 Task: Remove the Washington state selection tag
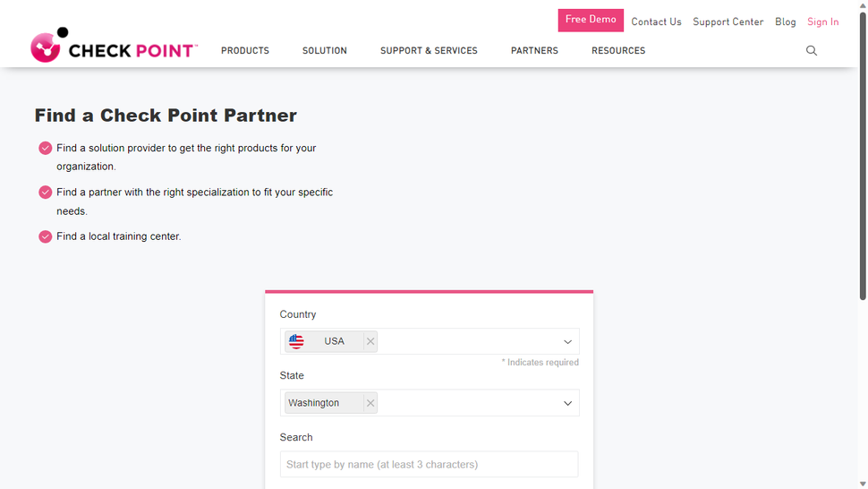click(370, 403)
